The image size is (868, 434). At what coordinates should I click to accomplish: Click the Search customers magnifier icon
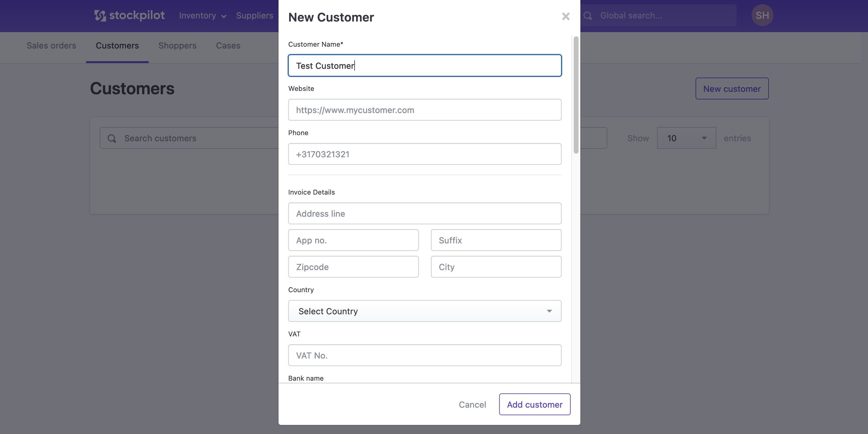pyautogui.click(x=112, y=138)
